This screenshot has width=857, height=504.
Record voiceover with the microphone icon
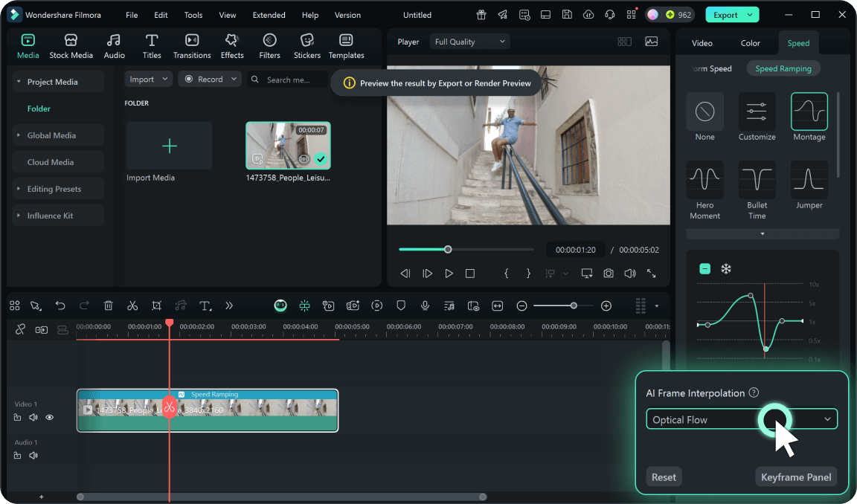[425, 306]
